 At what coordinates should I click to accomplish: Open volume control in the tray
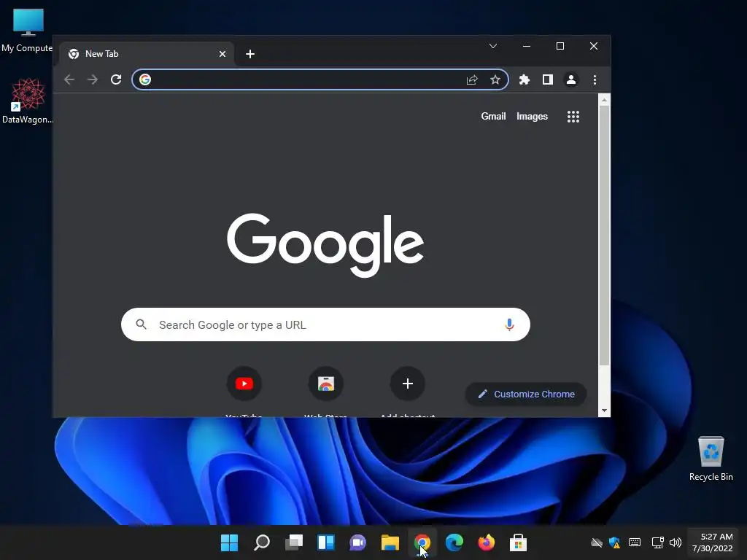[676, 542]
